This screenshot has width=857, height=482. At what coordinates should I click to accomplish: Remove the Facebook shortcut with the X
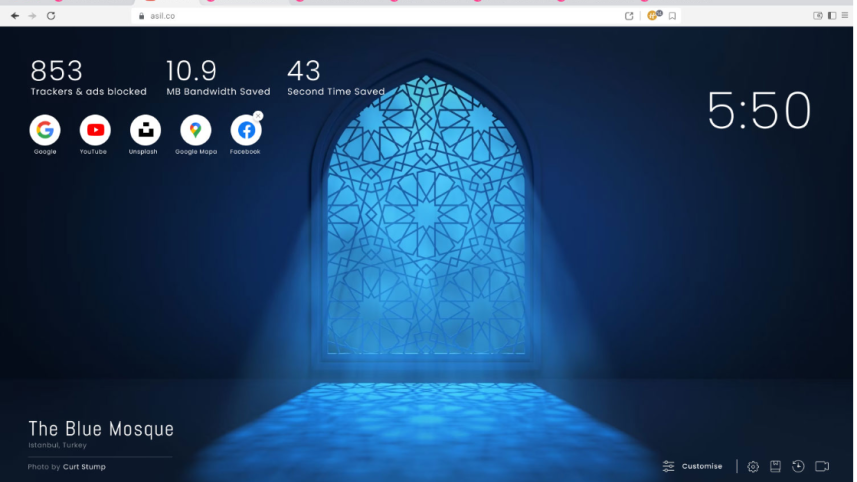(x=258, y=116)
